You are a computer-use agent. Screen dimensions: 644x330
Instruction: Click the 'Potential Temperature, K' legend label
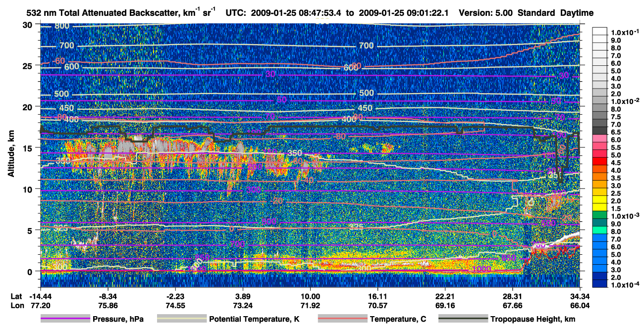[254, 319]
